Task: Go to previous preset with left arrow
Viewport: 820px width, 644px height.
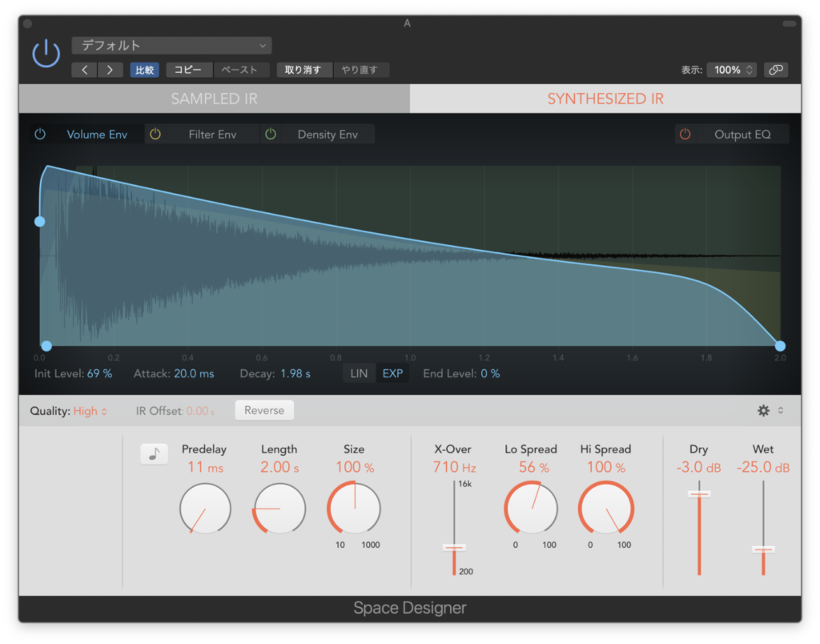Action: [84, 70]
